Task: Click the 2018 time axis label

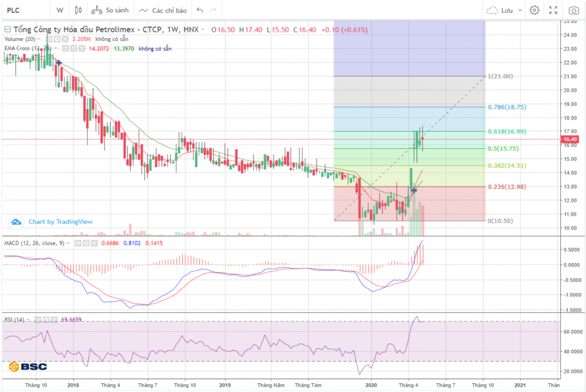Action: [x=73, y=385]
